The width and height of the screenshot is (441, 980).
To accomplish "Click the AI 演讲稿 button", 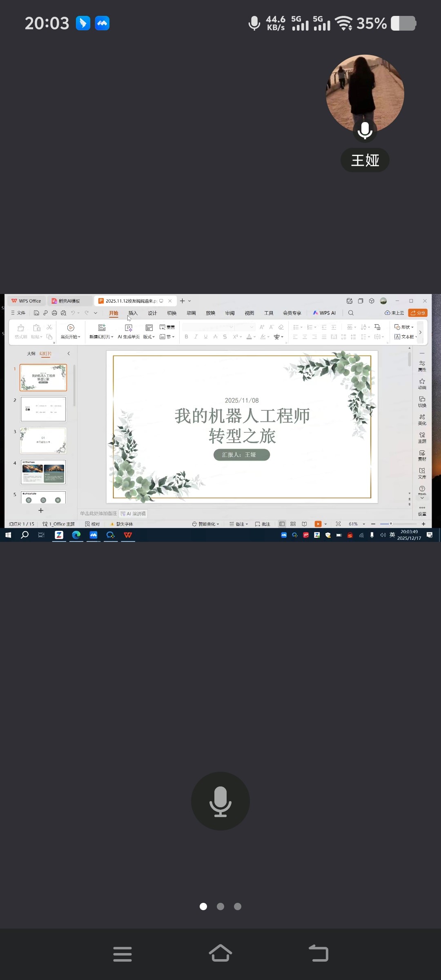I will (134, 514).
